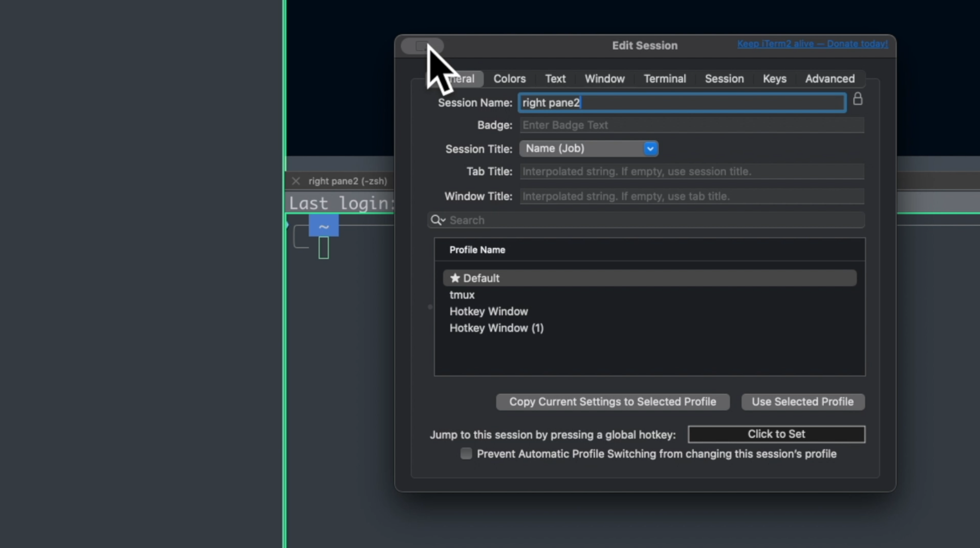
Task: Click the profile Search field
Action: click(646, 220)
